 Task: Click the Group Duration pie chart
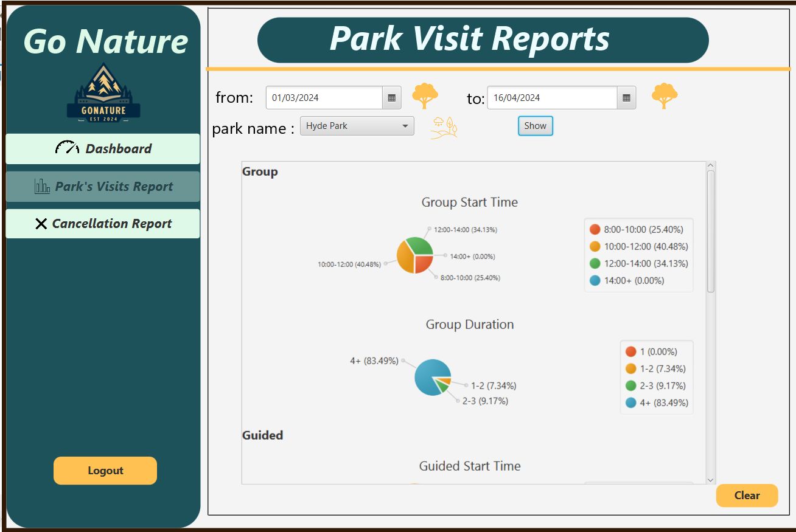click(433, 378)
